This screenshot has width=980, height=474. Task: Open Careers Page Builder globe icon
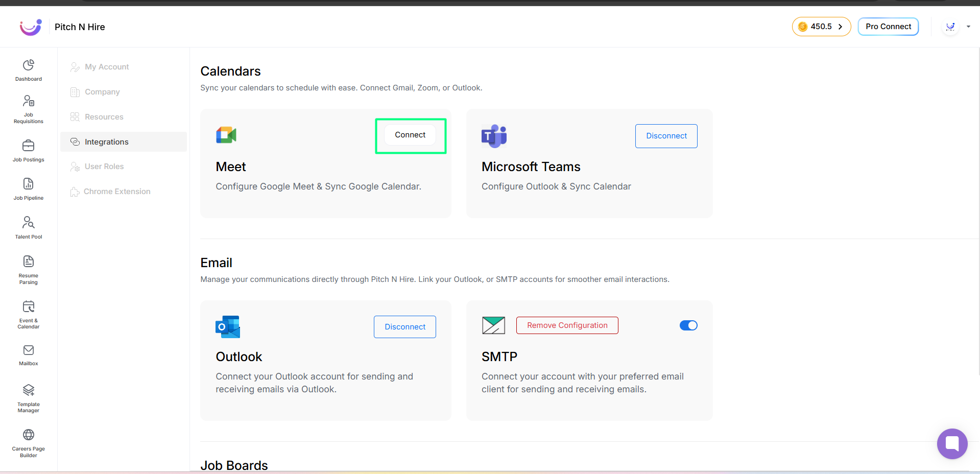click(x=29, y=435)
